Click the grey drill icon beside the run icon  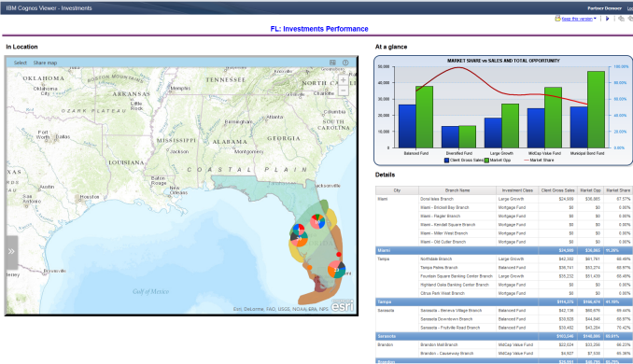621,19
